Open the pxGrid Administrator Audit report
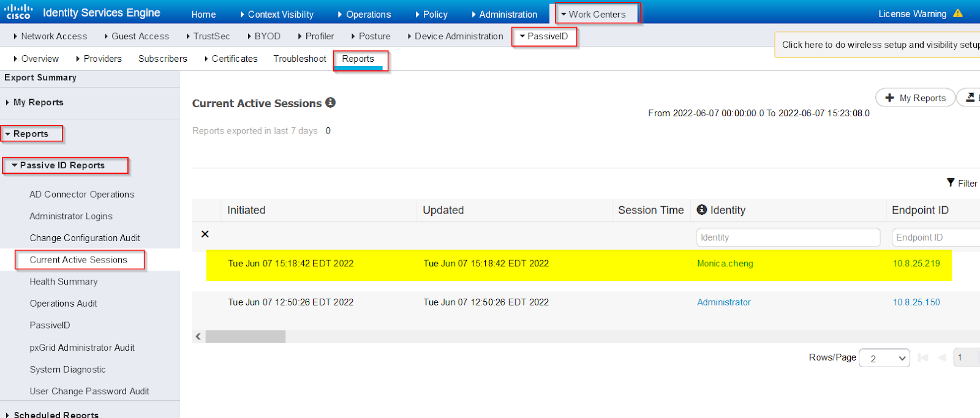Screen dimensions: 980x418 click(x=82, y=347)
